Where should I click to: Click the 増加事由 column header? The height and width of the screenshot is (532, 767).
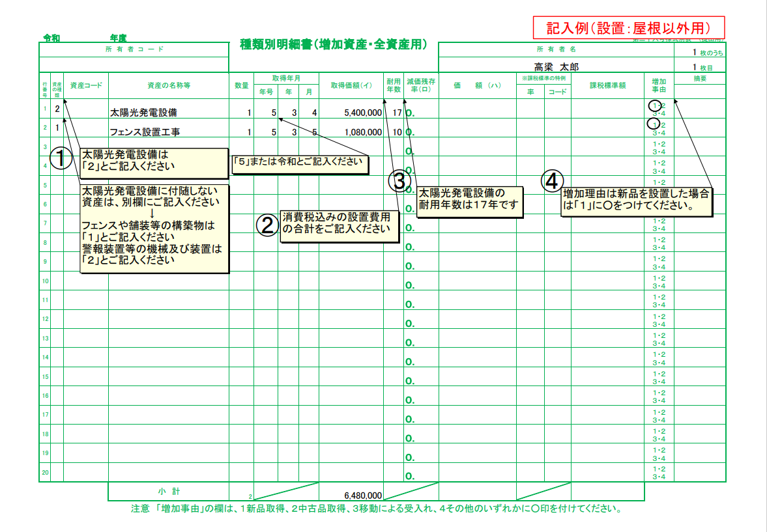click(659, 85)
